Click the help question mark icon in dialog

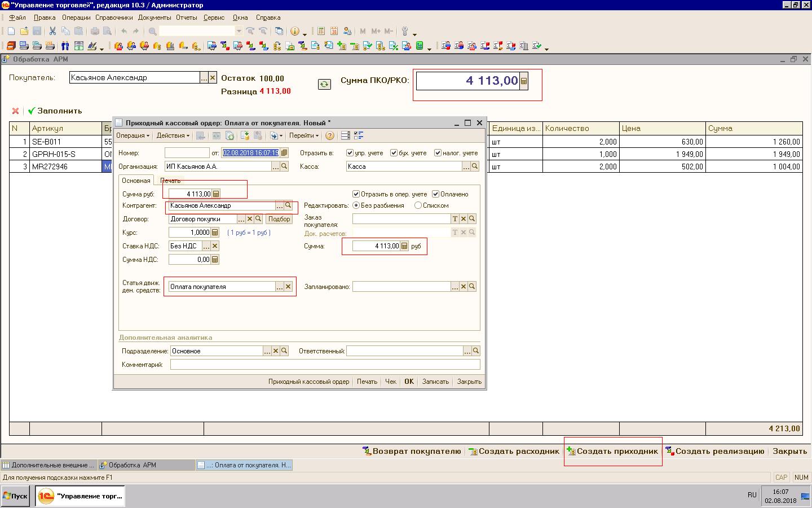(x=330, y=135)
